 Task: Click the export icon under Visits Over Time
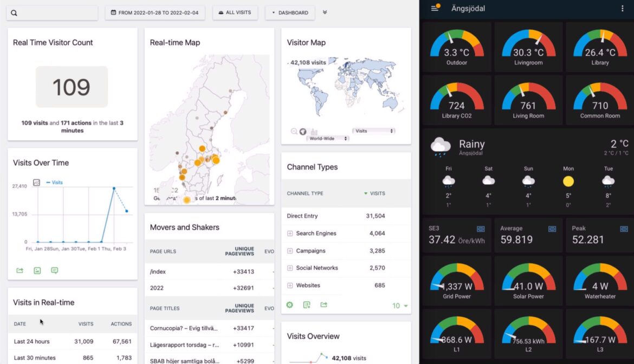pos(20,270)
